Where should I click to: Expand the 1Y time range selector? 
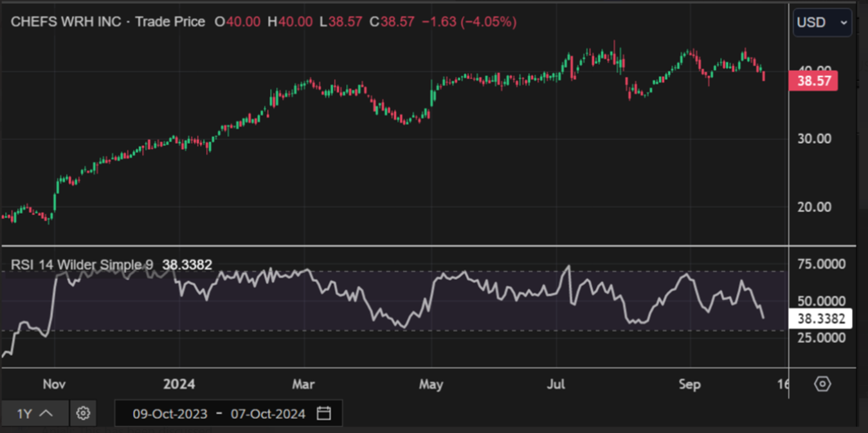pyautogui.click(x=34, y=414)
